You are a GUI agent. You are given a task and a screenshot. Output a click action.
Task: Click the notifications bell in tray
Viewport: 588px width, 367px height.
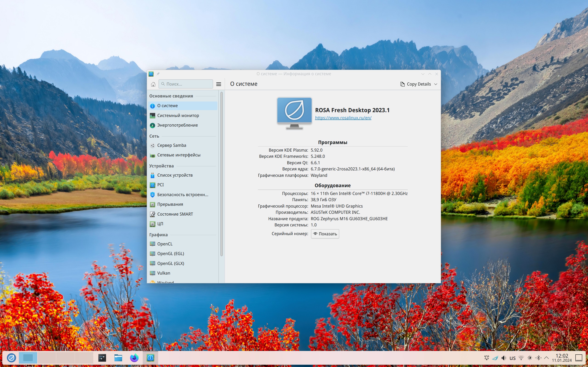pos(486,358)
